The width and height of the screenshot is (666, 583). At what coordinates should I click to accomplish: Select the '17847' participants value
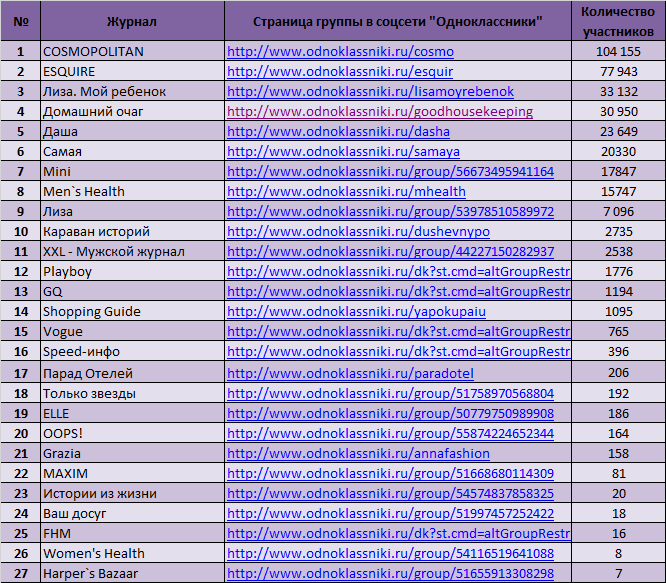pos(618,172)
